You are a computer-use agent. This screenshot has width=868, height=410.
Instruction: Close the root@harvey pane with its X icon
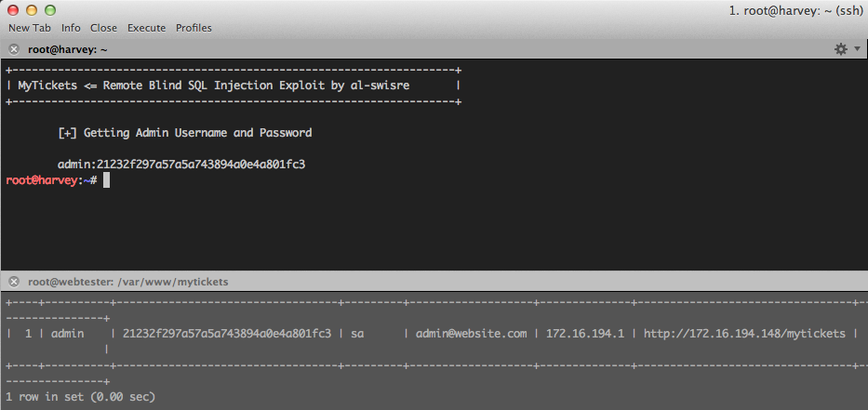point(14,50)
